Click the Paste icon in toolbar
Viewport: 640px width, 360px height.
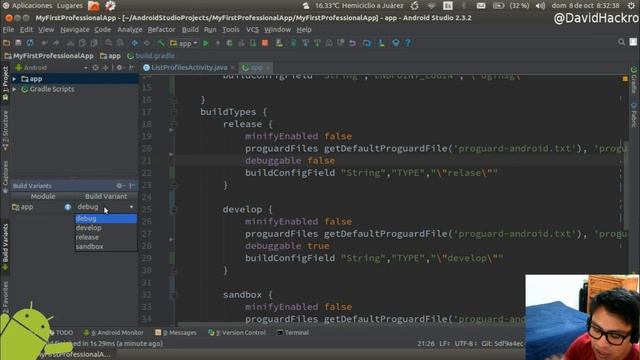pos(94,43)
